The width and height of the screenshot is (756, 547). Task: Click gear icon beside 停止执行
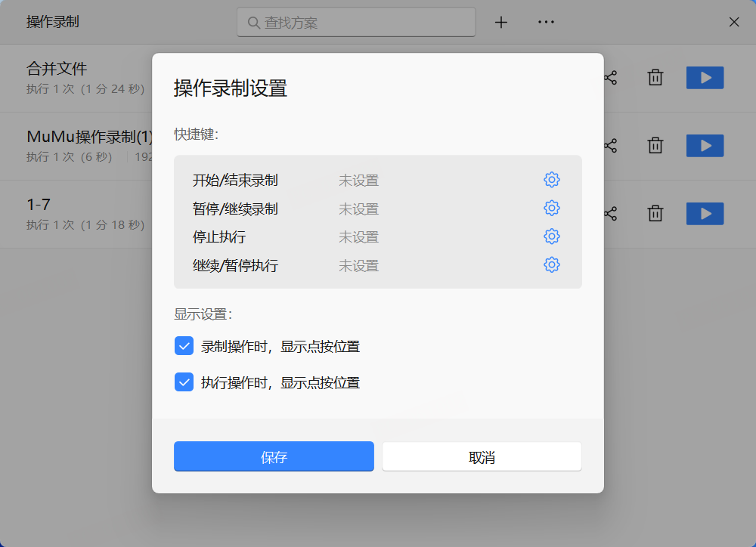552,236
